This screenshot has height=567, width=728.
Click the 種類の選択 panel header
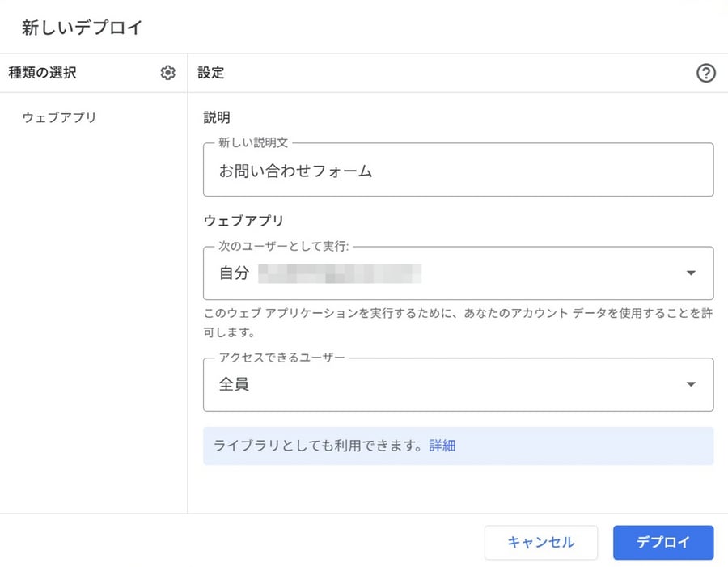42,73
